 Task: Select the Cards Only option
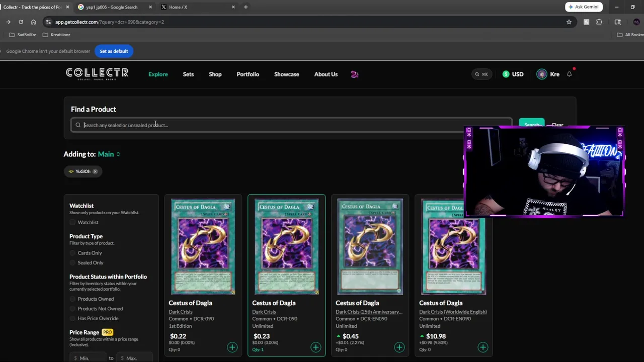click(x=73, y=253)
